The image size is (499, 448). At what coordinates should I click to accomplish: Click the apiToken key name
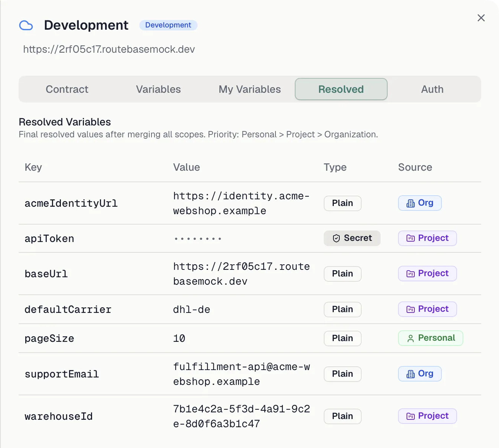click(49, 239)
